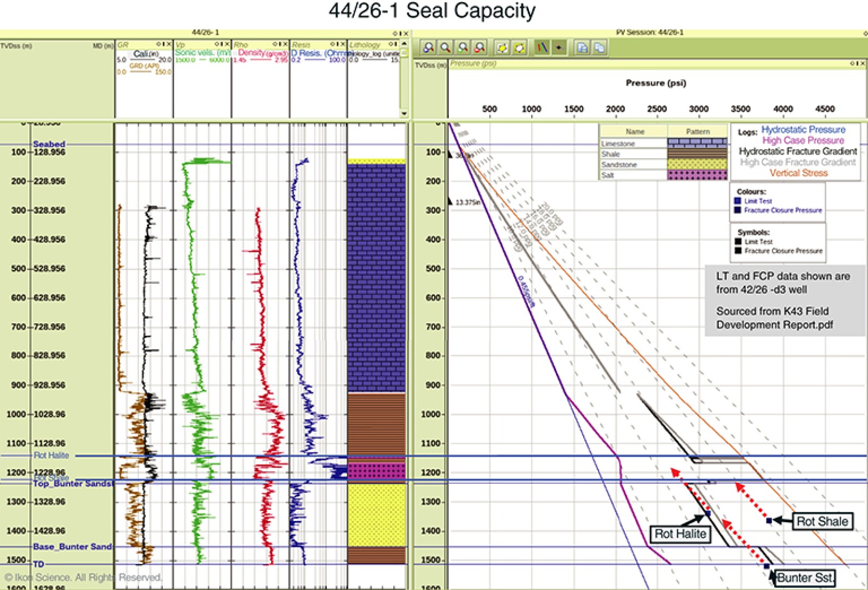Viewport: 868px width, 590px height.
Task: Select the crosshair pointer tool
Action: pyautogui.click(x=559, y=47)
